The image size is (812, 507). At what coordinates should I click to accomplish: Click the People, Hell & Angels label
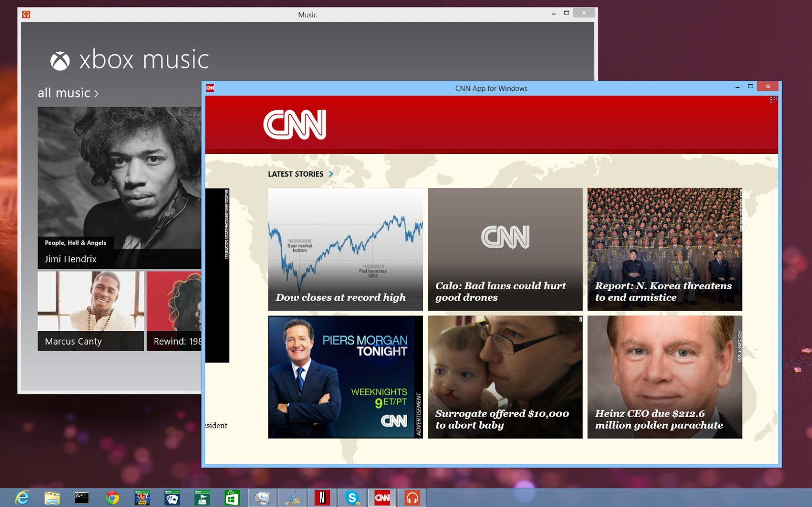76,243
